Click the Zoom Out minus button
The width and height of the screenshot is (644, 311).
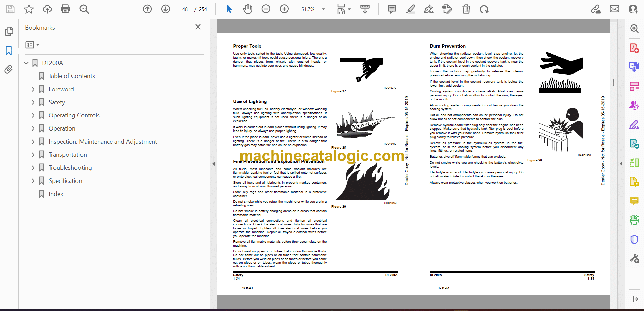(x=266, y=9)
